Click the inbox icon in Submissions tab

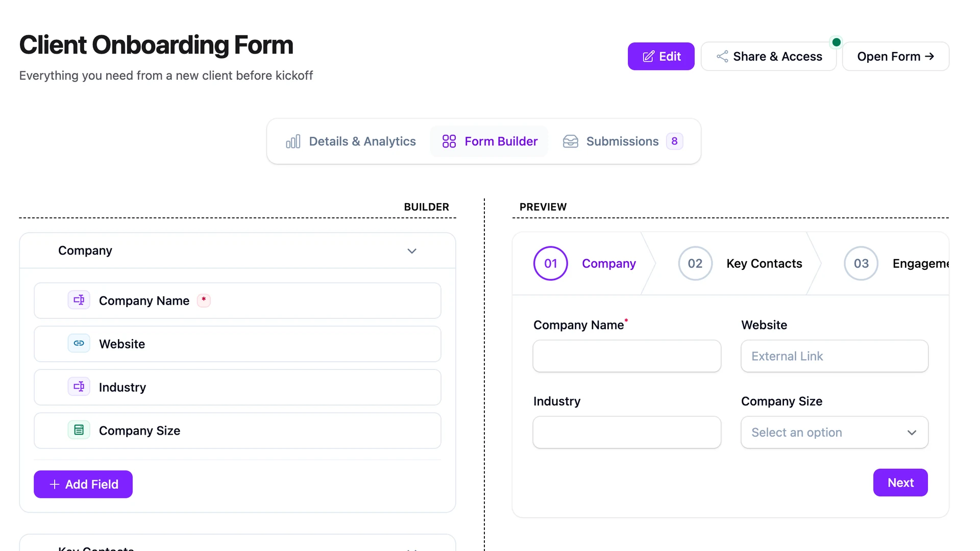[571, 141]
